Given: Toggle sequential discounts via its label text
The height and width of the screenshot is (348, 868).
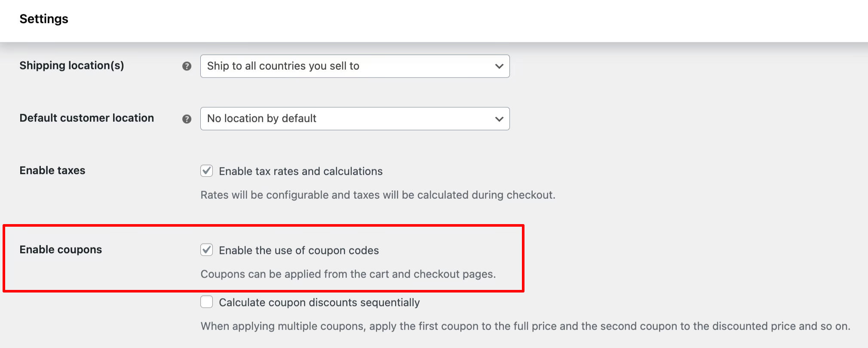Looking at the screenshot, I should (319, 302).
